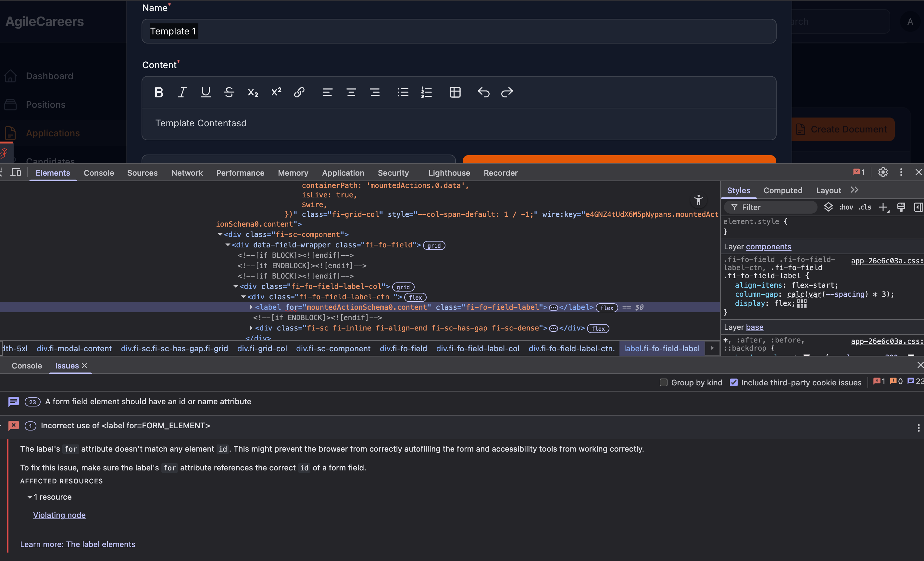Click the Violating node link
The image size is (924, 561).
point(59,515)
